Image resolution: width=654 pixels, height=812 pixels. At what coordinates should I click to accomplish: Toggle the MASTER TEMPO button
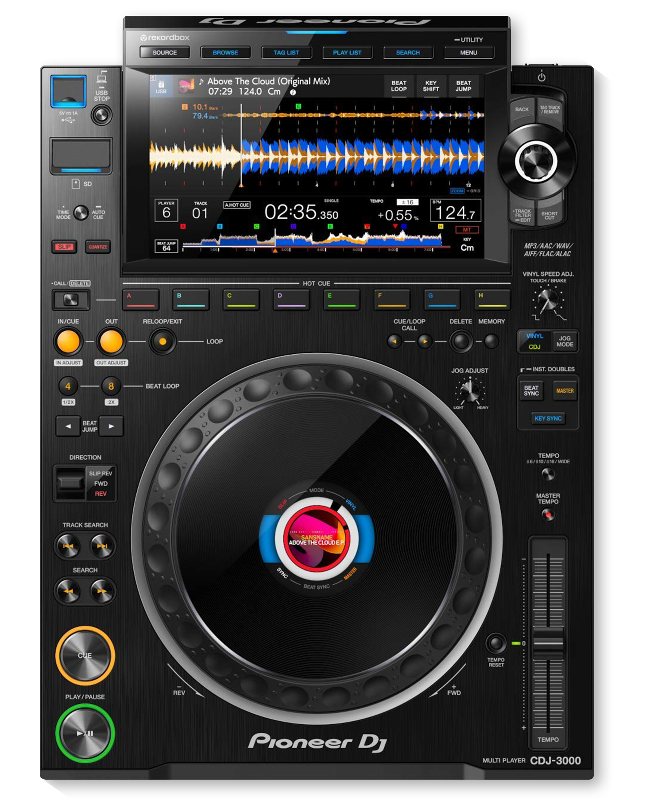[548, 515]
